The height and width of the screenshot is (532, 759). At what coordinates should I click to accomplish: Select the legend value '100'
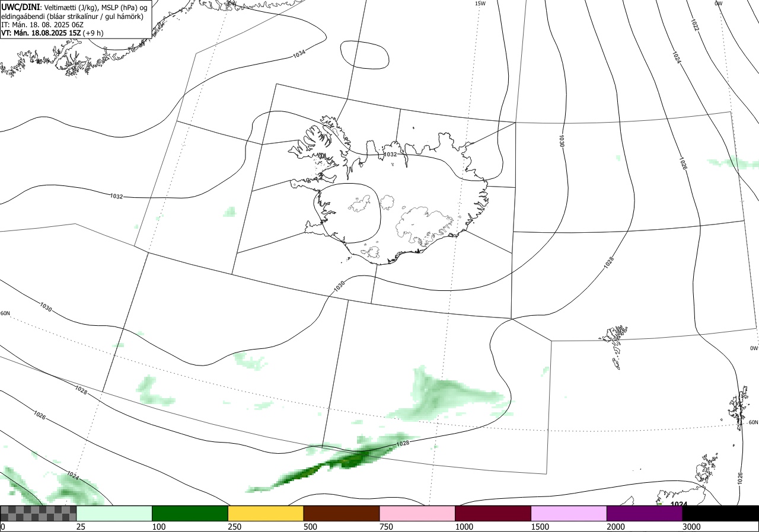[x=158, y=527]
